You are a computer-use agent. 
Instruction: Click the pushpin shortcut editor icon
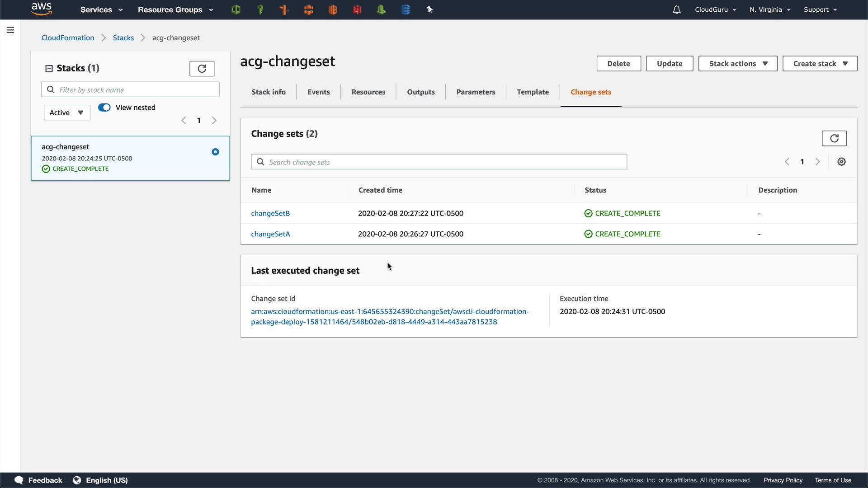(429, 9)
